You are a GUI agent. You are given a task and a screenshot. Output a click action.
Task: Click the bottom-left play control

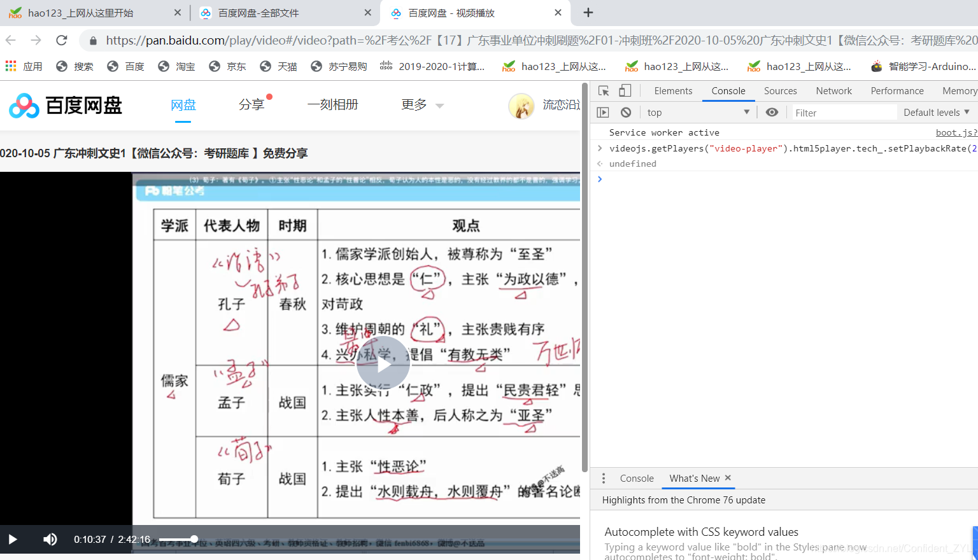pos(13,540)
